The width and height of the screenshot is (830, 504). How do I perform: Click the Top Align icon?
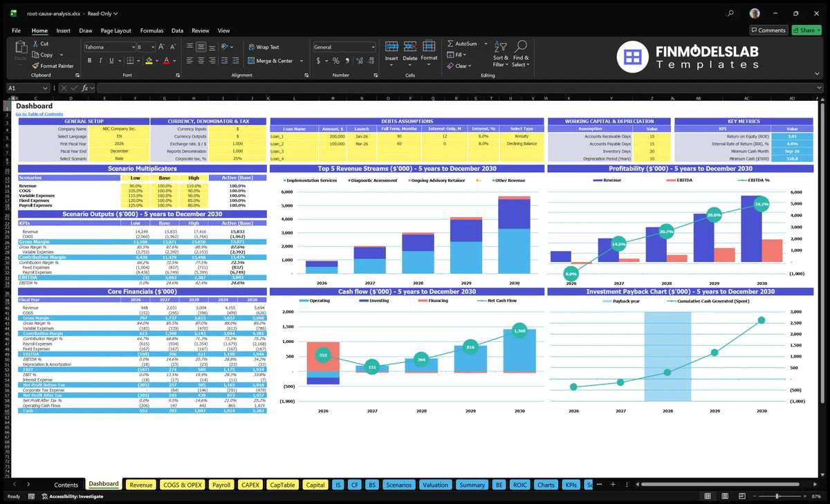point(190,47)
